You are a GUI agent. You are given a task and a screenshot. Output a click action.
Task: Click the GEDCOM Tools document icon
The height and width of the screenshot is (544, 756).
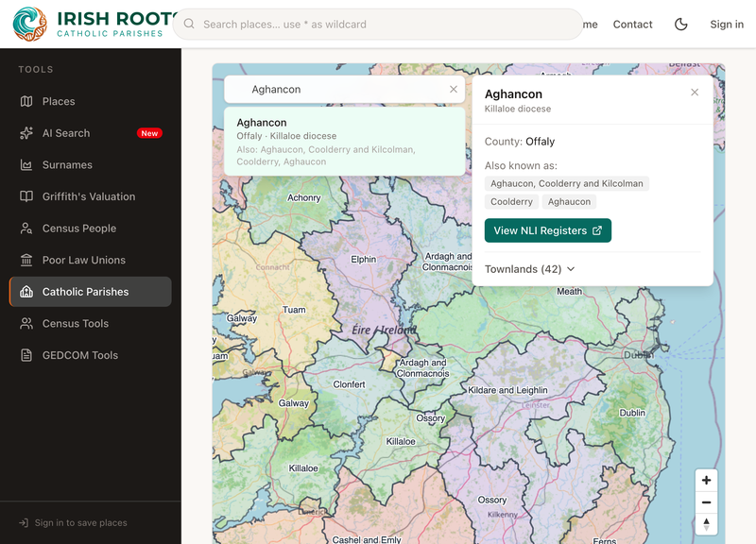26,355
